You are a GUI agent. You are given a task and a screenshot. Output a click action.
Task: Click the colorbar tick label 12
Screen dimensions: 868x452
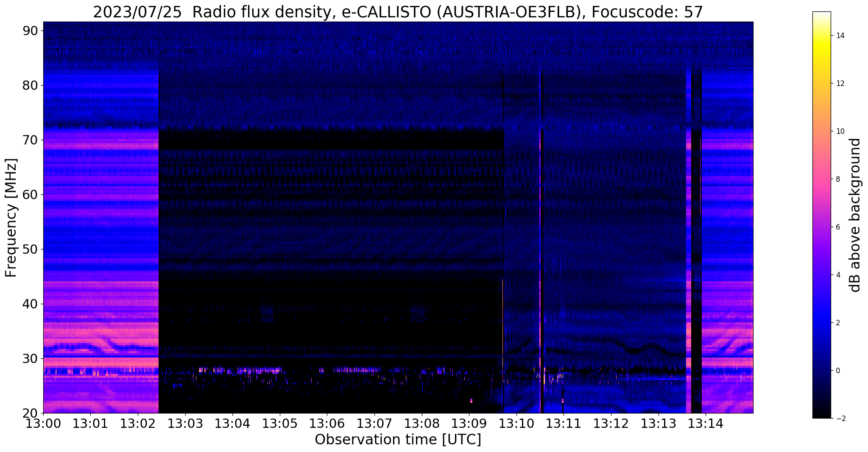(840, 83)
